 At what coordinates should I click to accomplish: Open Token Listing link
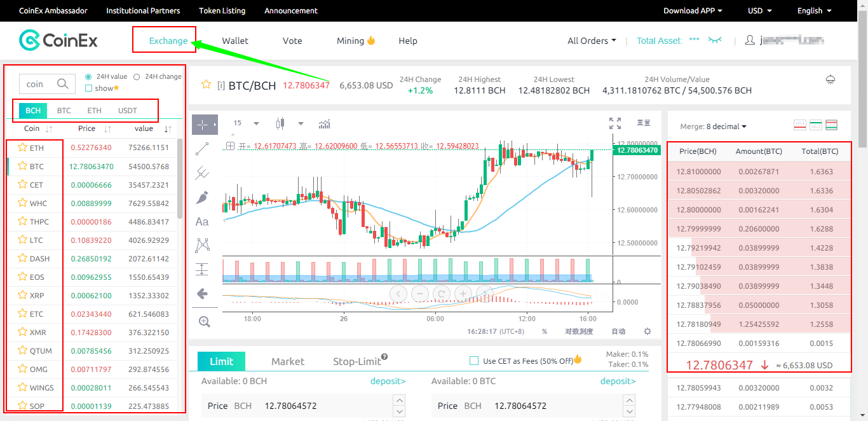click(222, 11)
